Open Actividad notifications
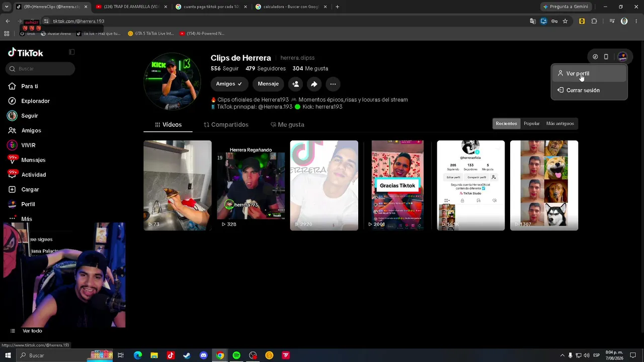 coord(33,174)
